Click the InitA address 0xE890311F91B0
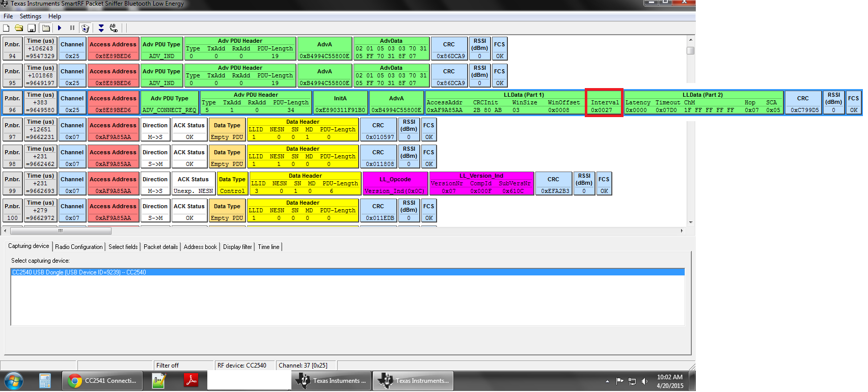The image size is (868, 392). click(x=340, y=110)
